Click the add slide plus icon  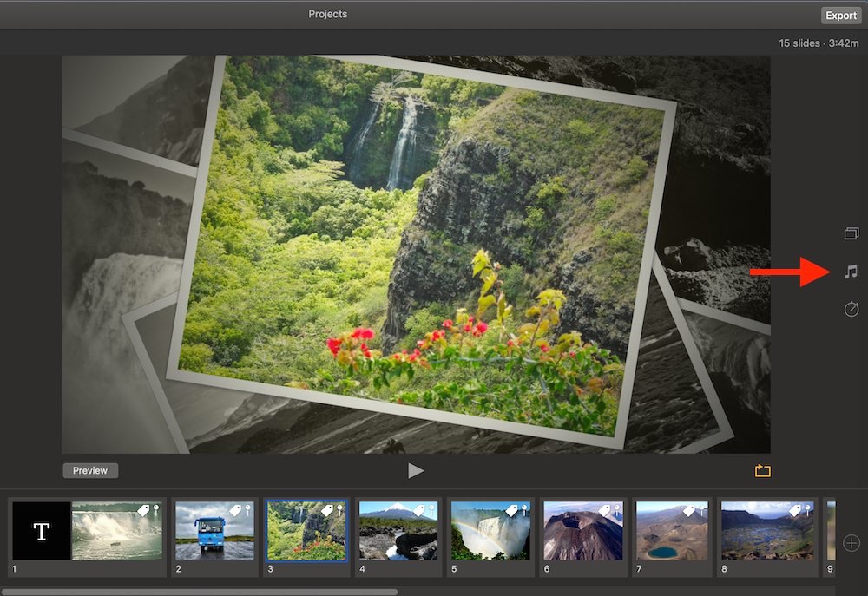[x=852, y=543]
